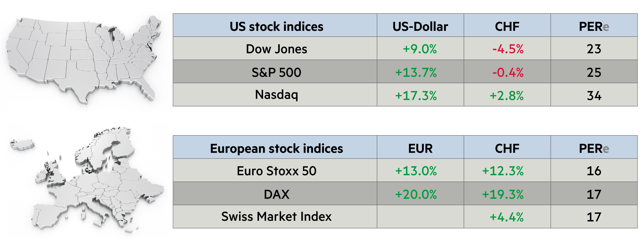Click the Nasdaq PERe value 34
644x242 pixels.
[x=594, y=95]
